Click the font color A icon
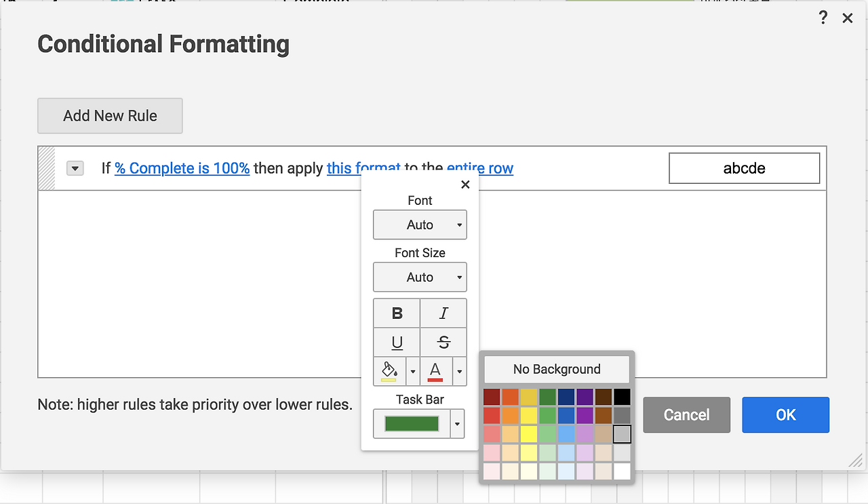The height and width of the screenshot is (504, 868). (x=435, y=371)
